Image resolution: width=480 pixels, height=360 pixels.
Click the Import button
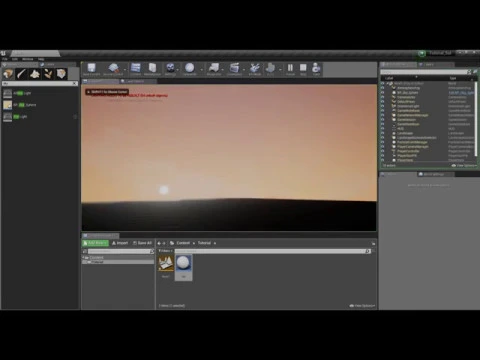tap(120, 243)
